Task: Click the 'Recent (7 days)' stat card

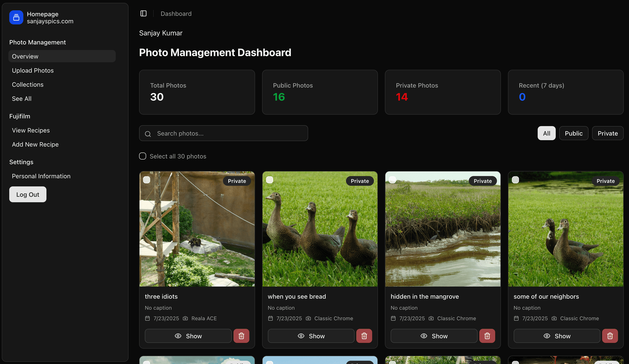Action: [565, 92]
